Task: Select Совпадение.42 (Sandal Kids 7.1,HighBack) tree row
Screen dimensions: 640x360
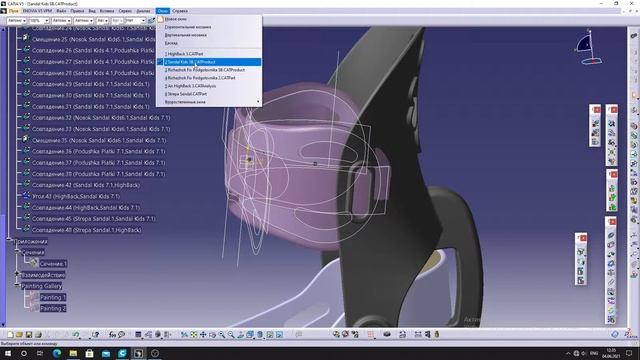Action: 86,185
